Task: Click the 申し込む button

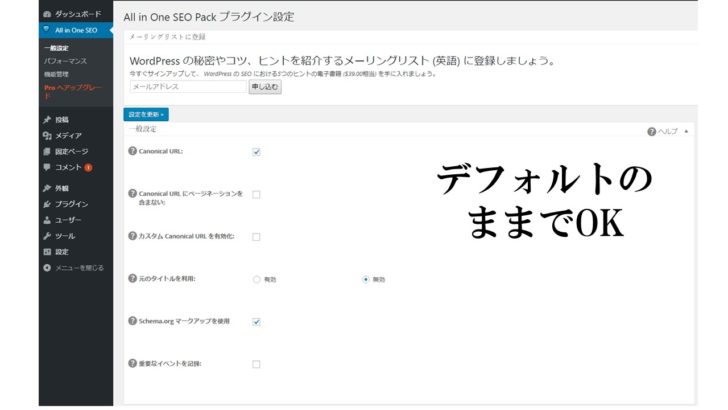Action: [x=265, y=87]
